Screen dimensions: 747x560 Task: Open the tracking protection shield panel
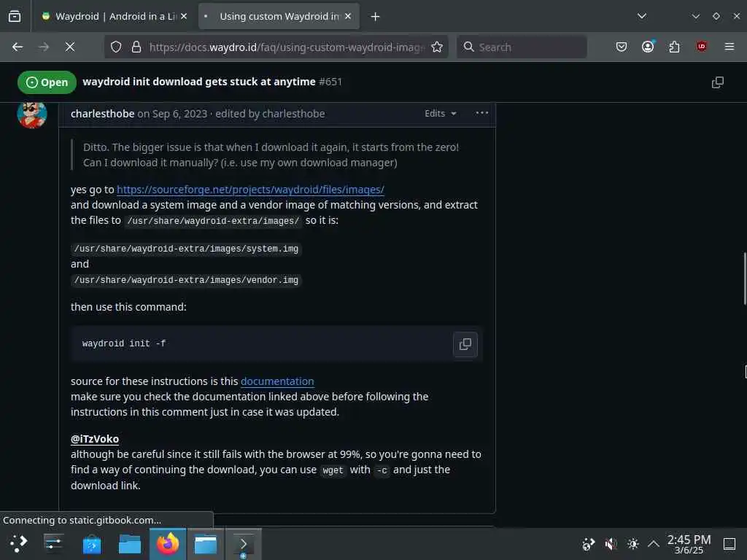pos(116,47)
